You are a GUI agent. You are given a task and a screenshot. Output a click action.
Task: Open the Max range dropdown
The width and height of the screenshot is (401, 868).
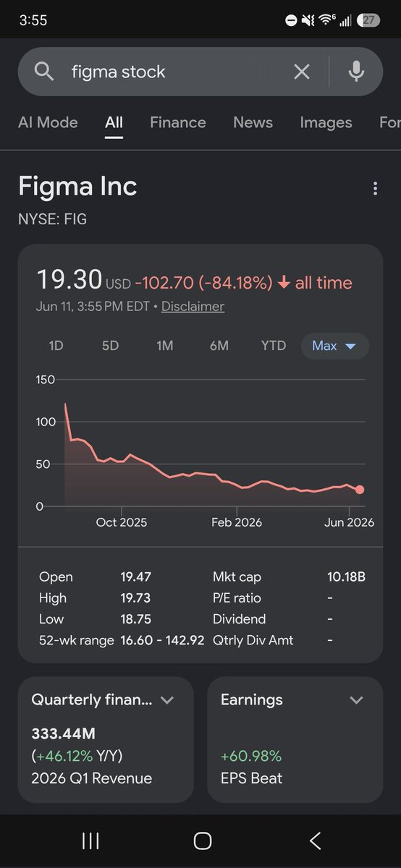pyautogui.click(x=335, y=346)
